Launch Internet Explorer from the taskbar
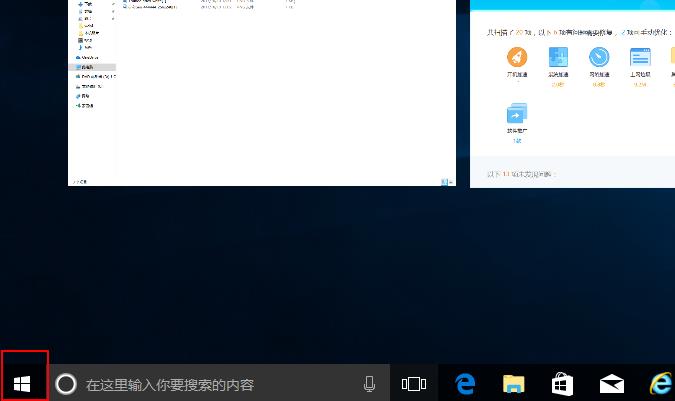The height and width of the screenshot is (401, 675). click(x=659, y=384)
